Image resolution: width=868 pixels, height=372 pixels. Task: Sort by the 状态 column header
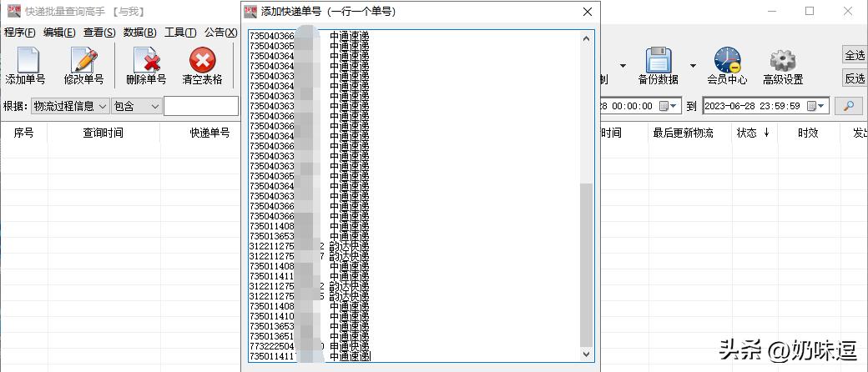[x=753, y=133]
